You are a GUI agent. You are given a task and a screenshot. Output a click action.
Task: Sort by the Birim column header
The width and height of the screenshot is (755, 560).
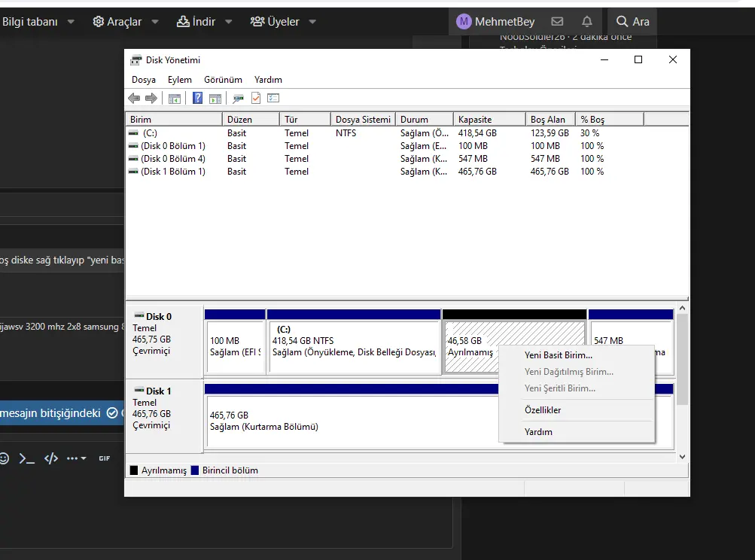pos(175,120)
